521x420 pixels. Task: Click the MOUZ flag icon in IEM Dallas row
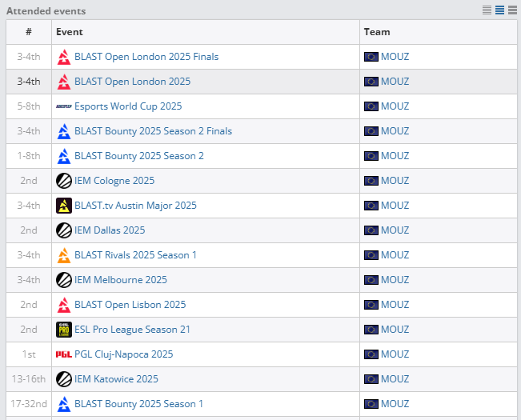pyautogui.click(x=371, y=230)
